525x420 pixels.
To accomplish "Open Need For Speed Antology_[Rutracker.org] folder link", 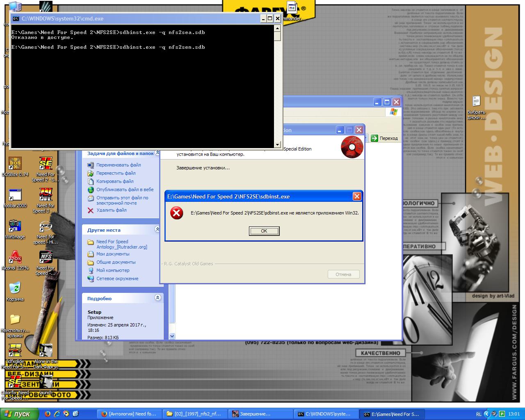I will click(x=122, y=244).
